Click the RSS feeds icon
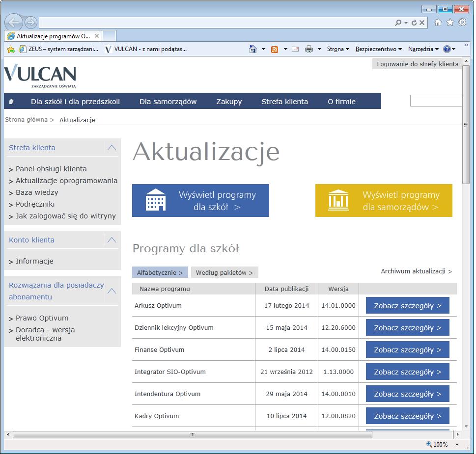The image size is (476, 454). pos(275,49)
